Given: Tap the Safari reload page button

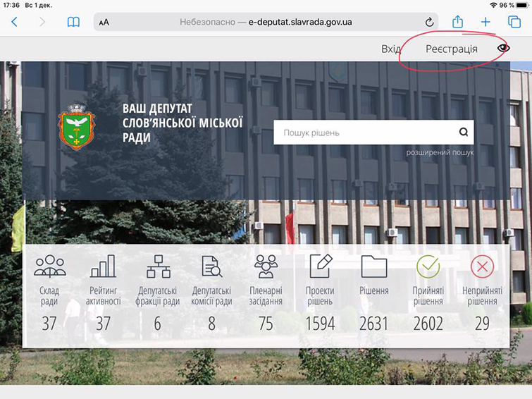Looking at the screenshot, I should click(430, 22).
